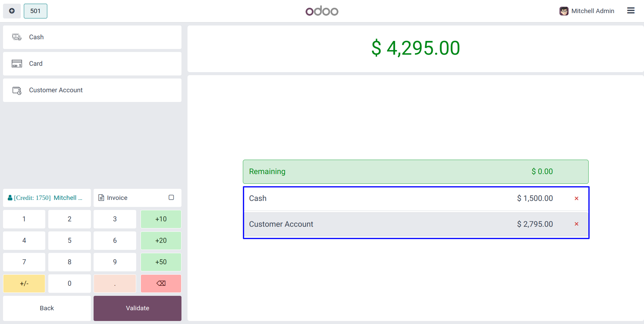
Task: Delete the Customer Account payment line
Action: click(x=576, y=224)
